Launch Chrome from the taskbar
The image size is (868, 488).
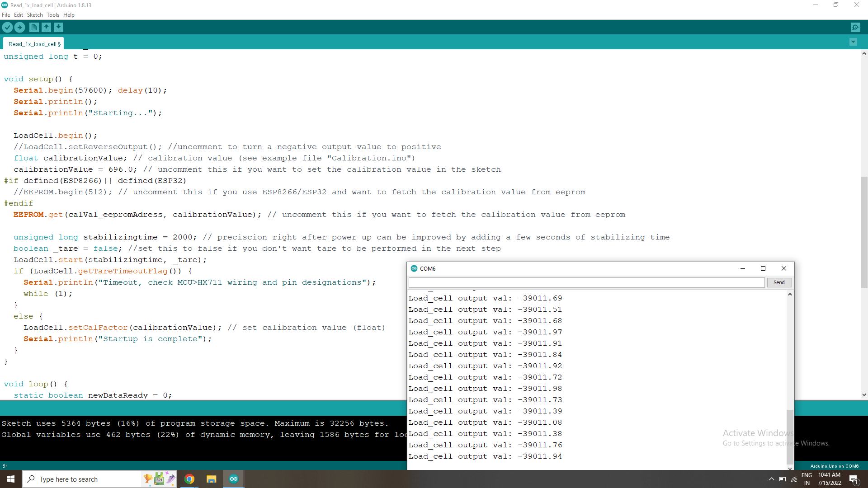189,479
